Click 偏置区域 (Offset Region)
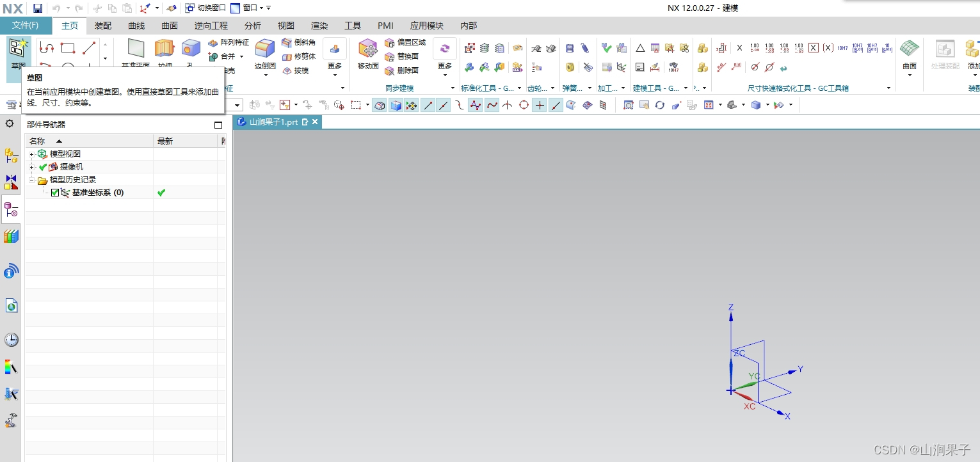This screenshot has height=462, width=980. coord(405,42)
